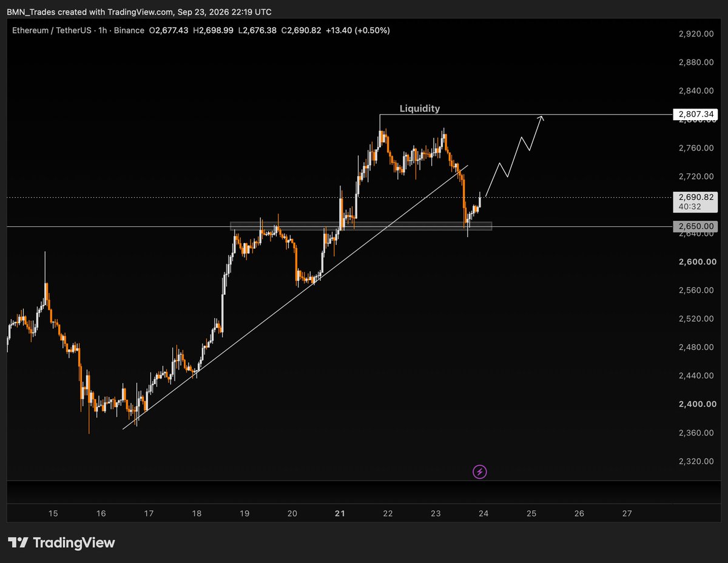
Task: Click the BMN_Trades created with TradingView.com header
Action: pyautogui.click(x=139, y=12)
